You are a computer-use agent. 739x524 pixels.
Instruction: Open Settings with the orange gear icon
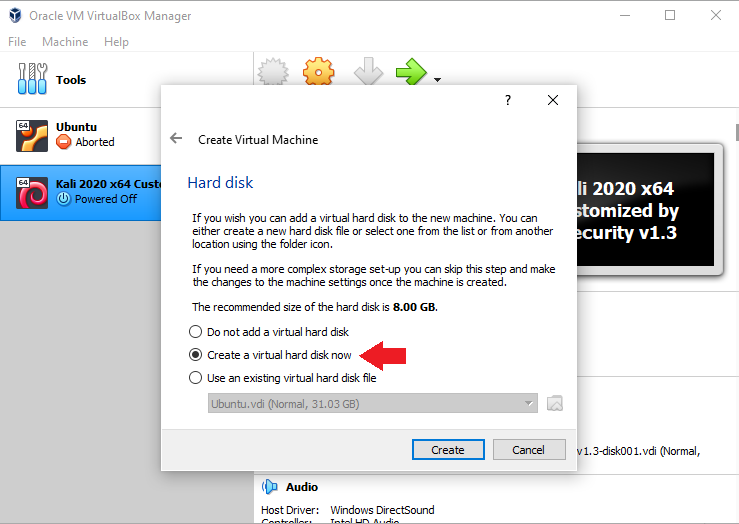pos(319,72)
